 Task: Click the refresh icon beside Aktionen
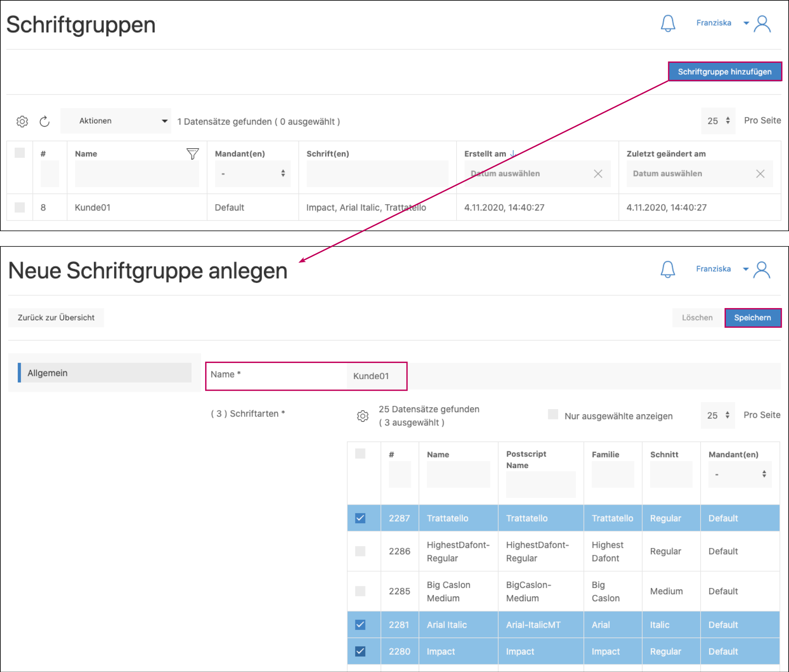tap(44, 122)
